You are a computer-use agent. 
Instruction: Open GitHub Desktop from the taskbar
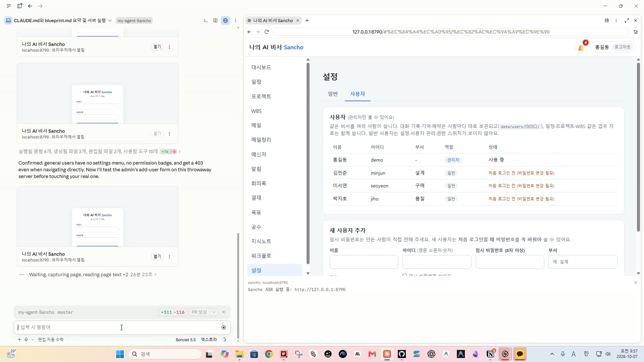pyautogui.click(x=402, y=354)
